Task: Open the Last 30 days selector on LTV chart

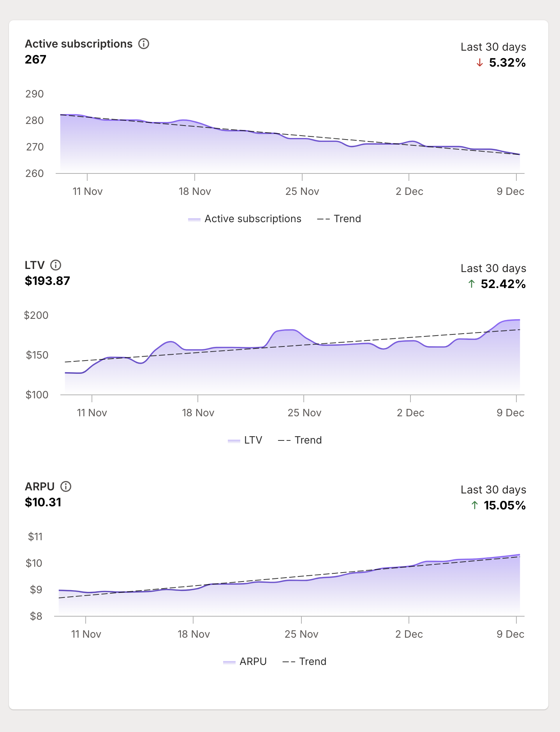Action: tap(493, 268)
